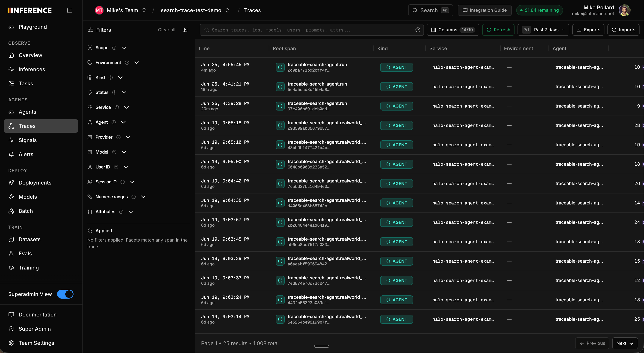Viewport: 644px width, 353px height.
Task: Open the Past 7 days range dropdown
Action: (x=543, y=30)
